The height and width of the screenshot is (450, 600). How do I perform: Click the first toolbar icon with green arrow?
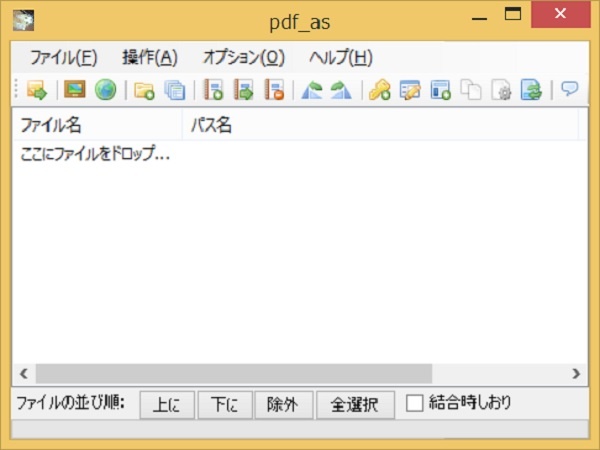point(37,90)
